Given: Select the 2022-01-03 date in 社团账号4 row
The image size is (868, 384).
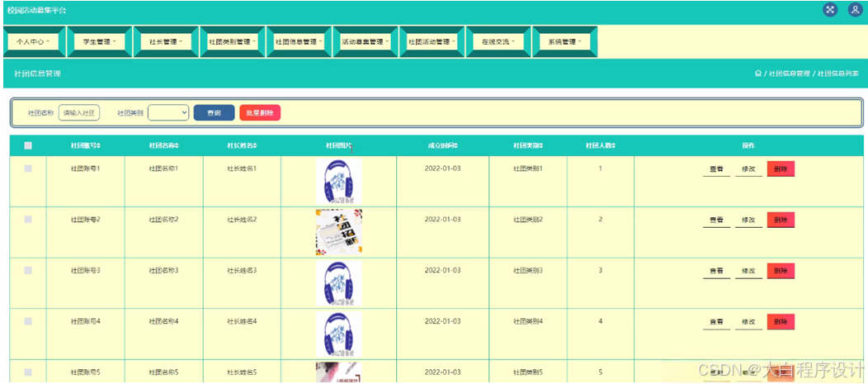Looking at the screenshot, I should tap(442, 321).
